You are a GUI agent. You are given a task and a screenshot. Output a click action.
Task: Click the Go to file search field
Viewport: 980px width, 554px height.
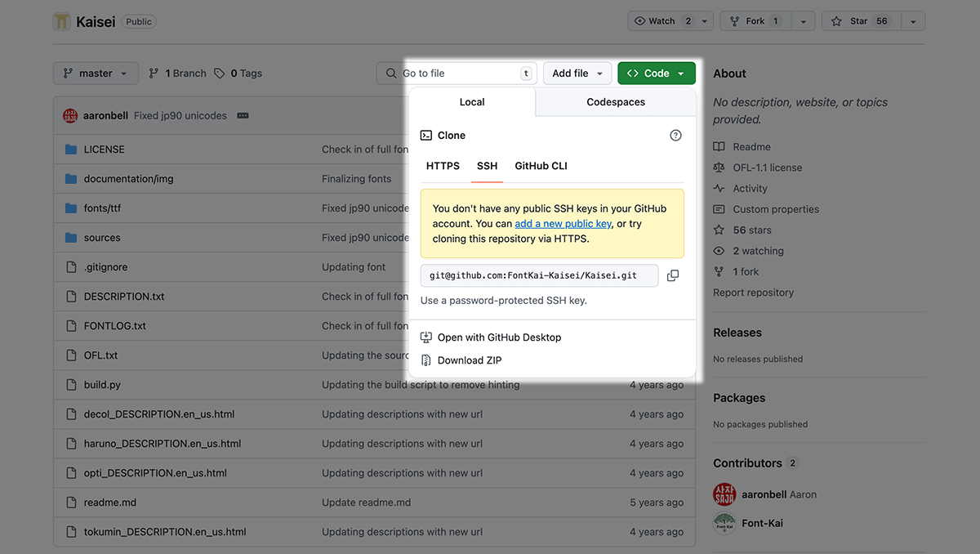pyautogui.click(x=457, y=74)
